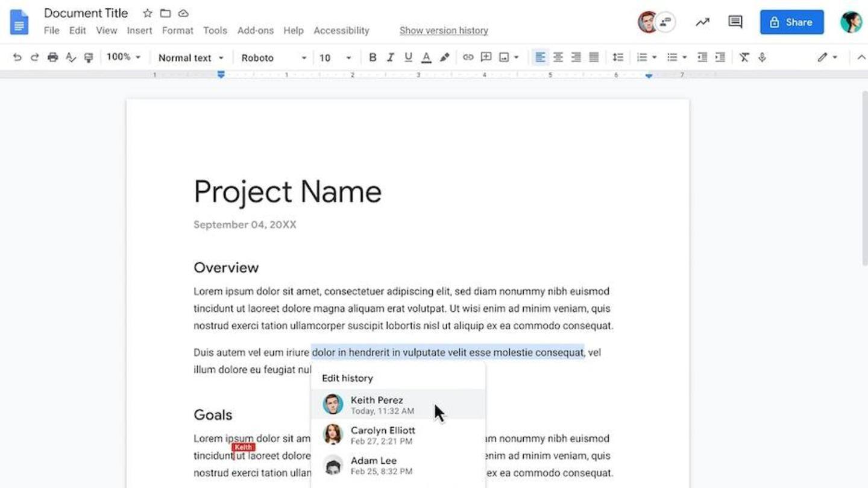Open the zoom 100% dropdown

123,57
